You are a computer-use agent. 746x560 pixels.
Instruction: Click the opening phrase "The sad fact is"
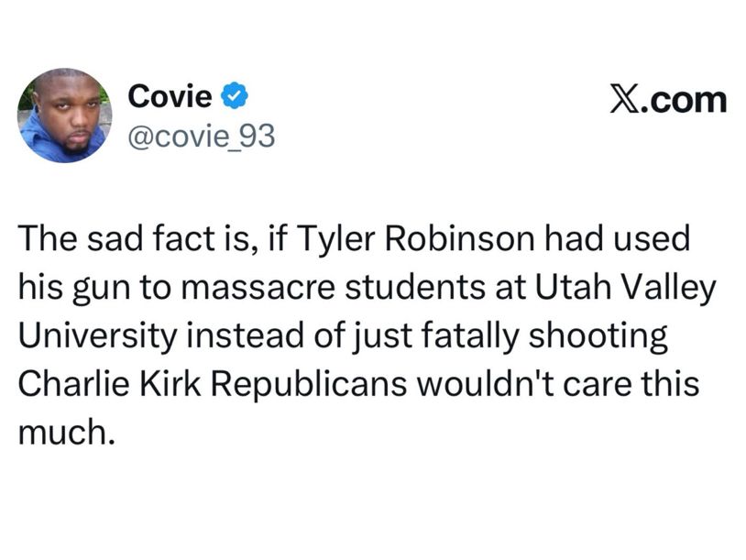(139, 239)
